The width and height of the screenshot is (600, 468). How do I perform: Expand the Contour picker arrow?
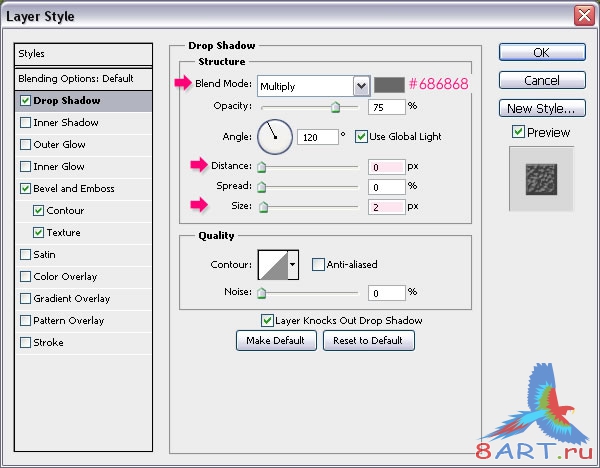pyautogui.click(x=293, y=265)
